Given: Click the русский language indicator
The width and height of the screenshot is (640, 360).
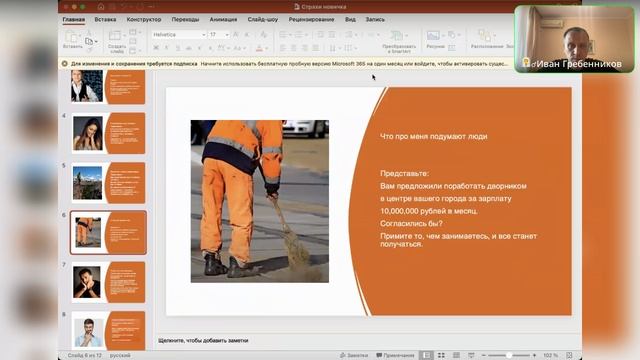Looking at the screenshot, I should pos(120,356).
